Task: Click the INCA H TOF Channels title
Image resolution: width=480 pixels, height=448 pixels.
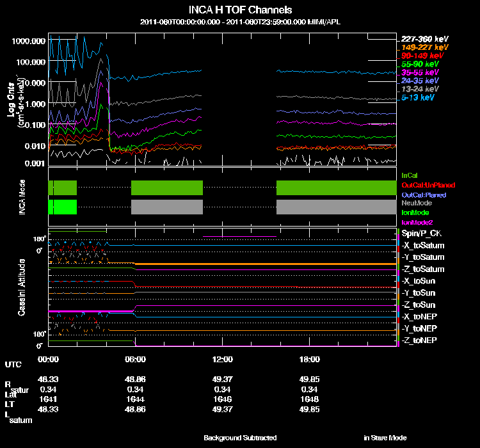Action: 241,10
